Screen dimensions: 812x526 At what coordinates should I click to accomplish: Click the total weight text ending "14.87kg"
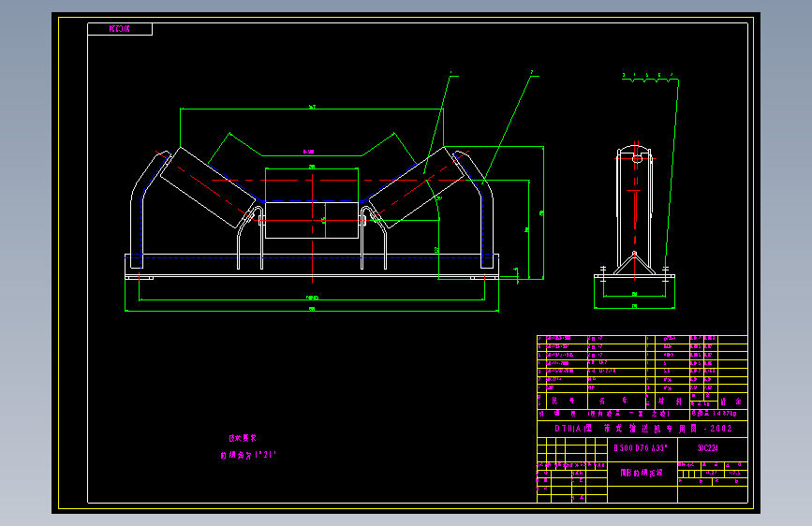(714, 414)
